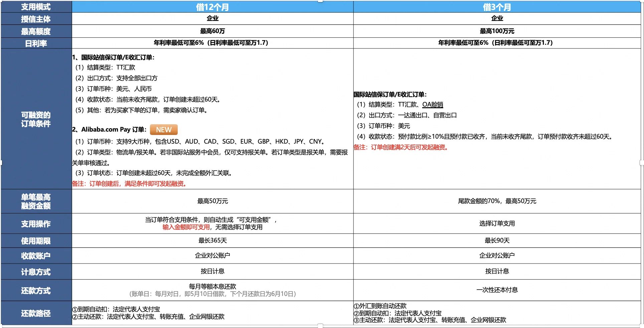Click the 支用操作 row label
The height and width of the screenshot is (328, 644).
point(36,223)
